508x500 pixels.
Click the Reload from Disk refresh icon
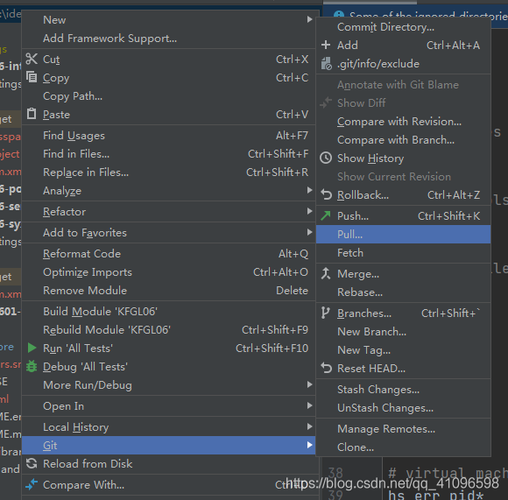pyautogui.click(x=32, y=463)
